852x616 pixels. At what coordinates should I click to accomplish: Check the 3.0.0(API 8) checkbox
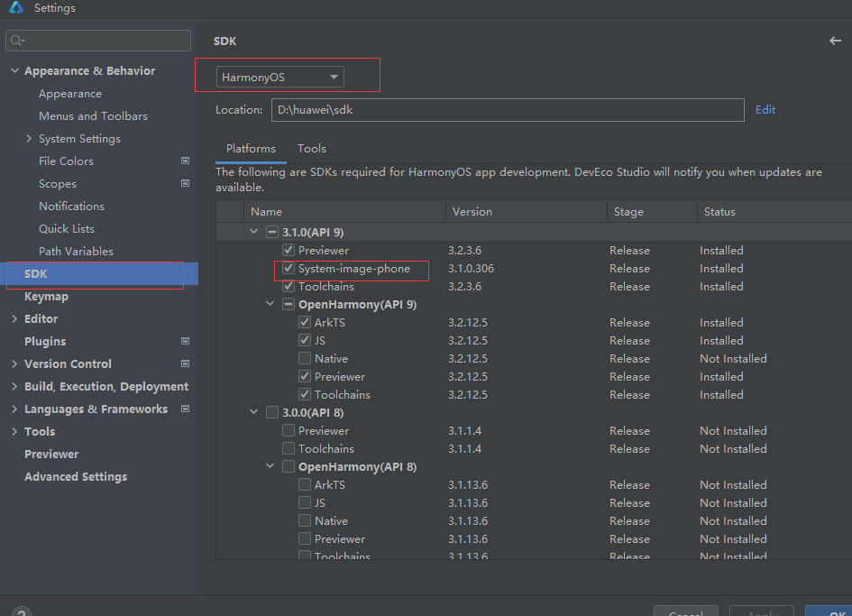tap(272, 413)
